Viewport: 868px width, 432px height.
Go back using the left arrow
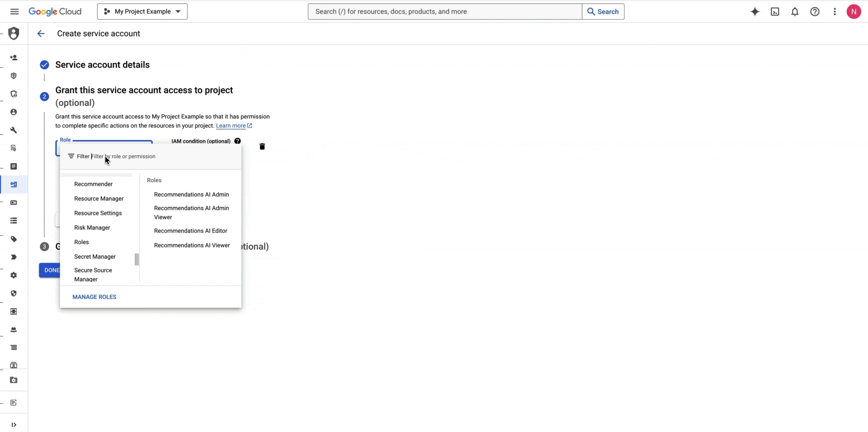pyautogui.click(x=41, y=34)
